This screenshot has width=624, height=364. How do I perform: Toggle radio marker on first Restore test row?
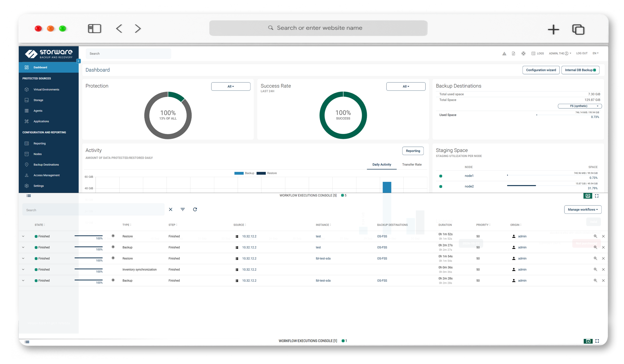point(113,236)
